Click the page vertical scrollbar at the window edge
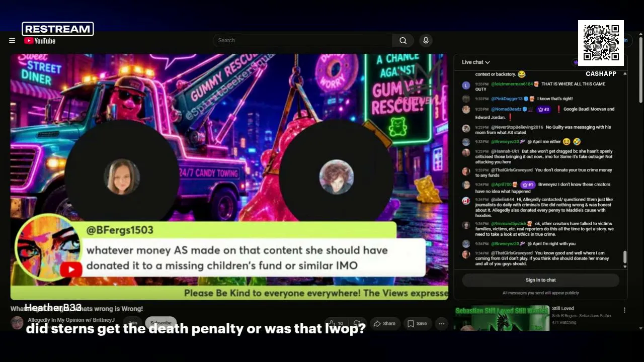This screenshot has height=362, width=644. tap(640, 70)
